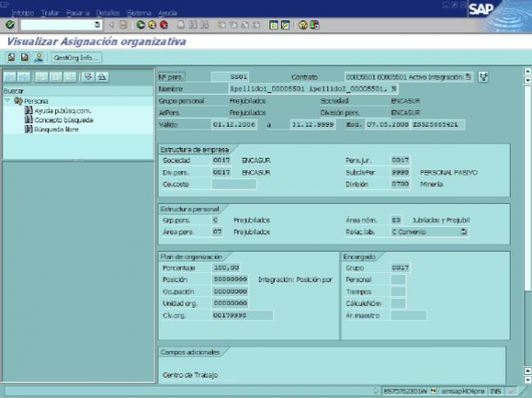The width and height of the screenshot is (532, 398).
Task: Open the Contrato dropdown list
Action: 468,77
